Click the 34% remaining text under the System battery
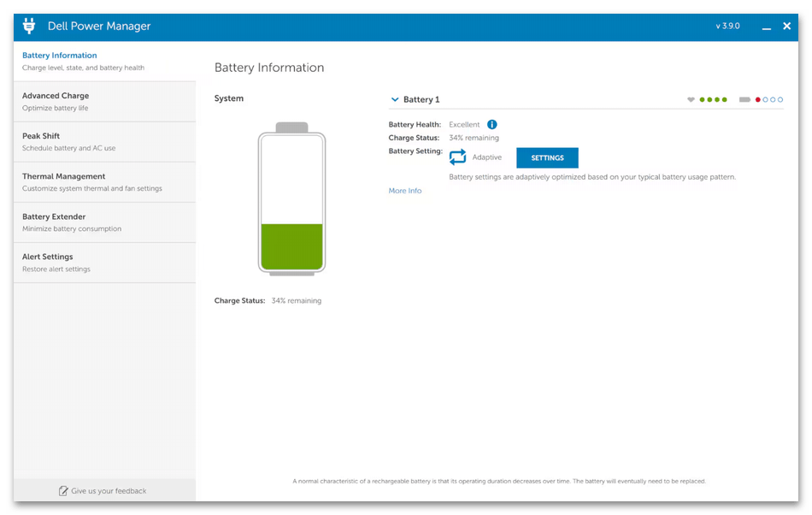Viewport: 812px width, 515px height. click(297, 300)
